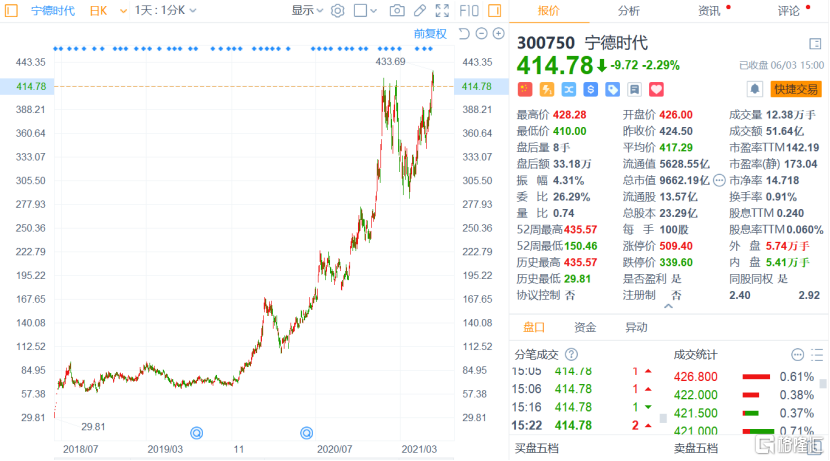
Task: Add to favorites with heart icon
Action: click(656, 89)
